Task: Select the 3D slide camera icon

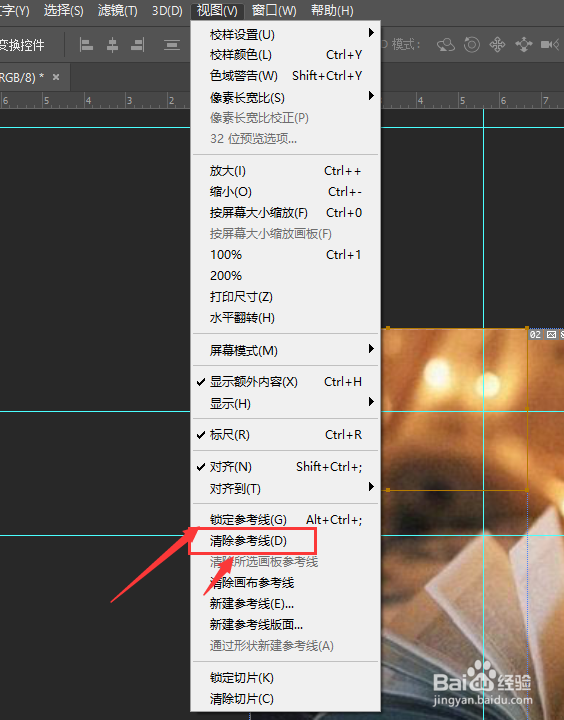Action: tap(523, 45)
